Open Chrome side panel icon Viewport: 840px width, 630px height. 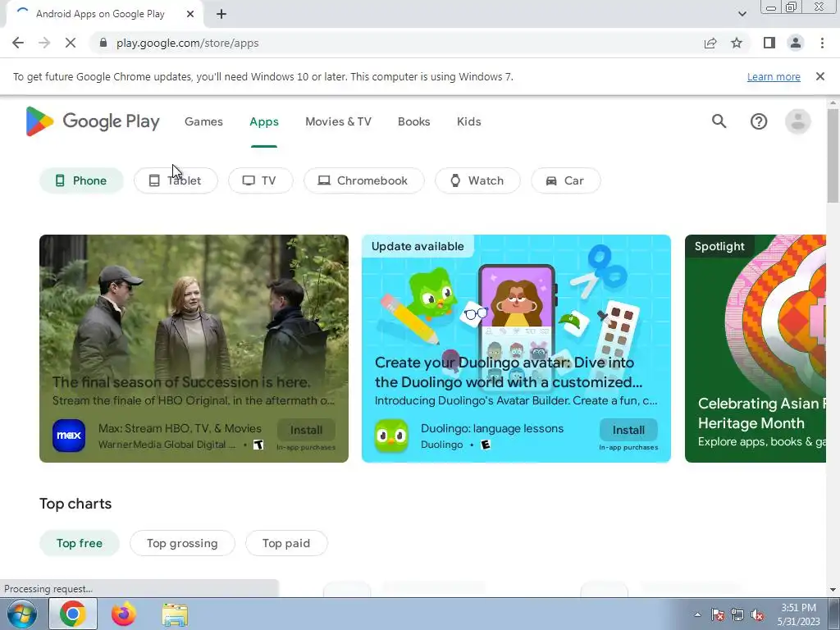click(x=769, y=43)
